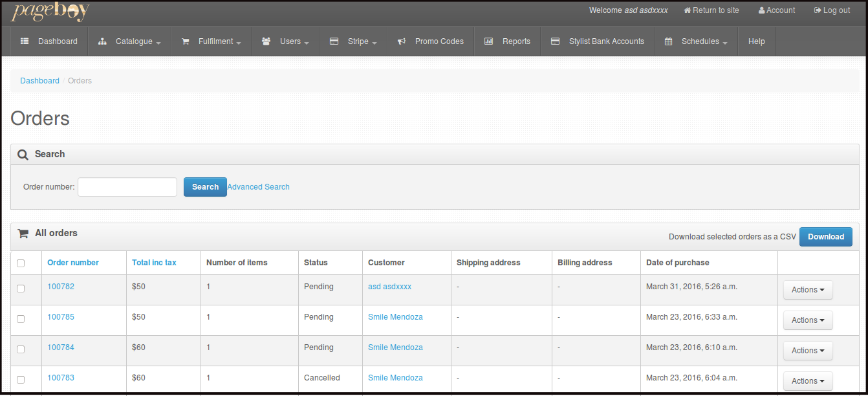
Task: Open customer asd asdxxxx link
Action: point(389,287)
